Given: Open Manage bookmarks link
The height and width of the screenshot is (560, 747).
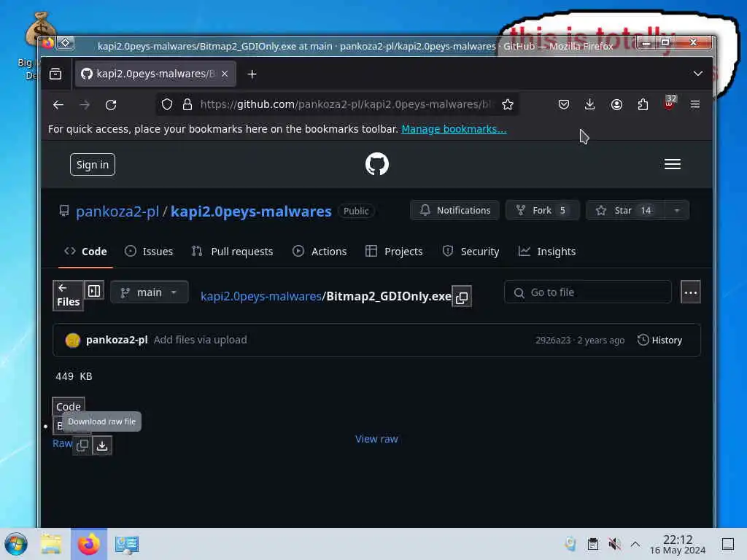Looking at the screenshot, I should pos(454,129).
